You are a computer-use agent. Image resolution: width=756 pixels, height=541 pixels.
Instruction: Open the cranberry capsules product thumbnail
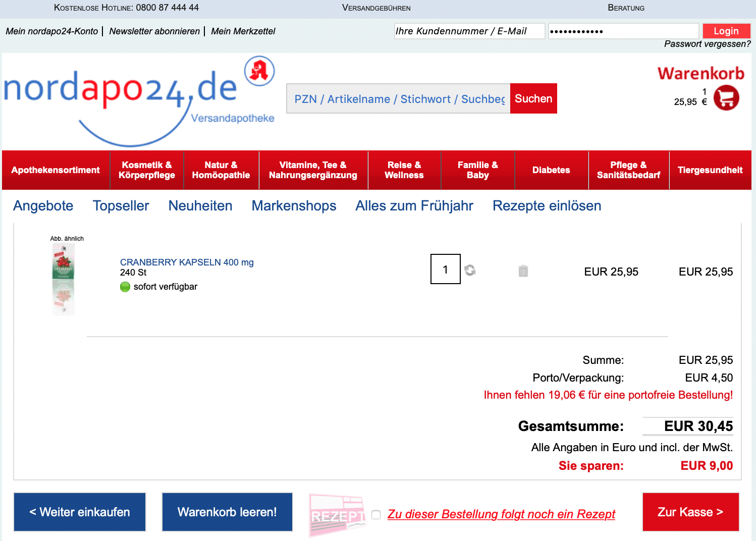[x=64, y=279]
